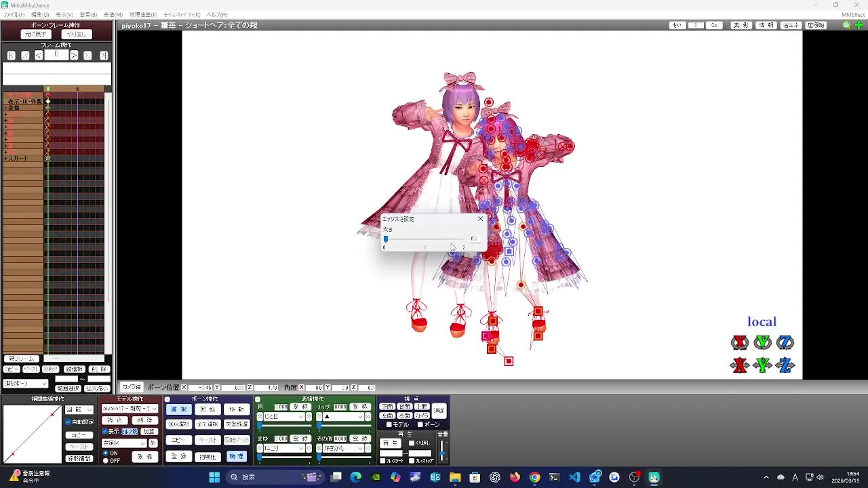
Task: Click the frame number input field
Action: point(56,56)
